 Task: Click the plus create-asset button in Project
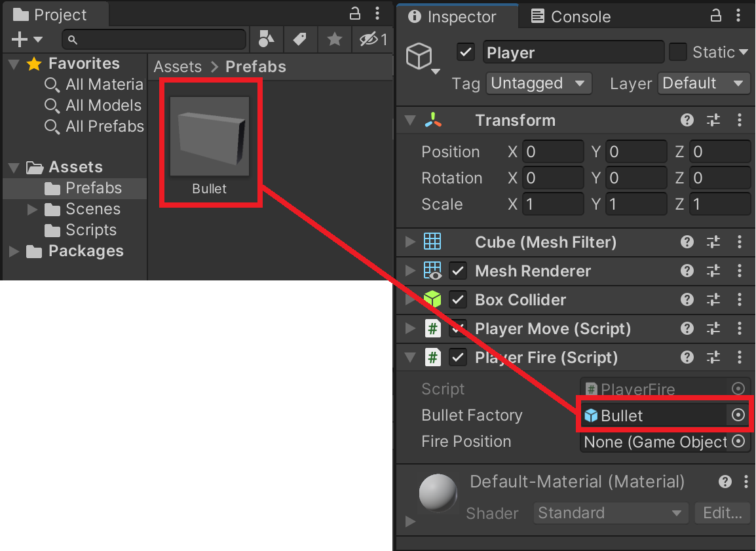tap(19, 39)
